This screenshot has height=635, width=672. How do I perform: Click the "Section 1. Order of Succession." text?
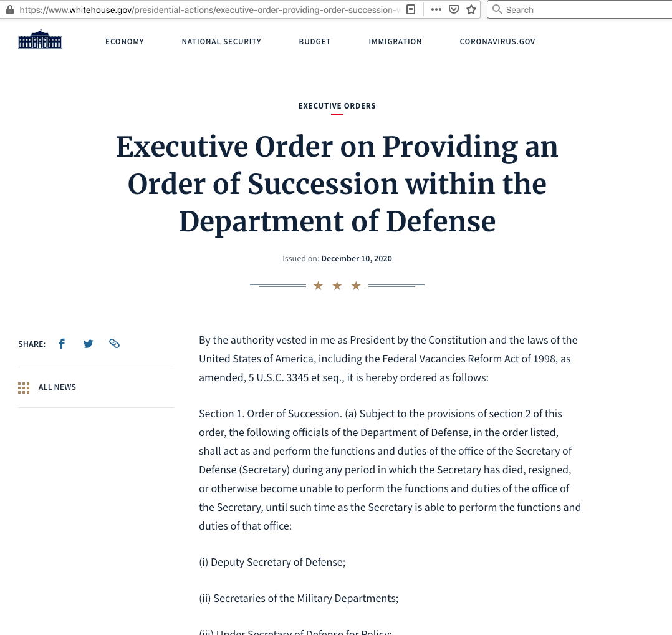pyautogui.click(x=271, y=414)
